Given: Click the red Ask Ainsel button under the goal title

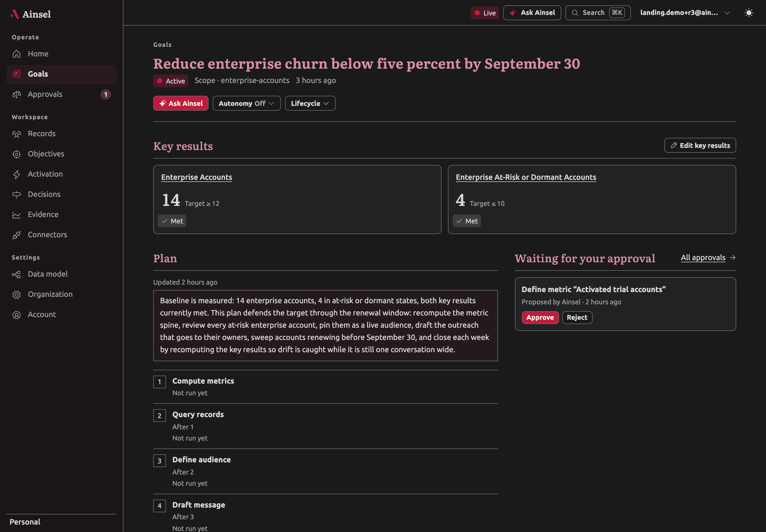Looking at the screenshot, I should click(181, 103).
